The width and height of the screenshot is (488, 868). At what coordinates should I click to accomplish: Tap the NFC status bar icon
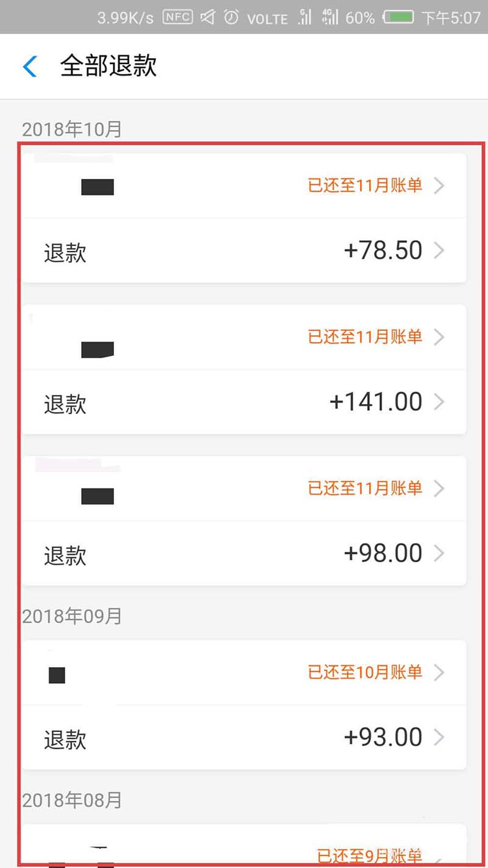pos(177,17)
